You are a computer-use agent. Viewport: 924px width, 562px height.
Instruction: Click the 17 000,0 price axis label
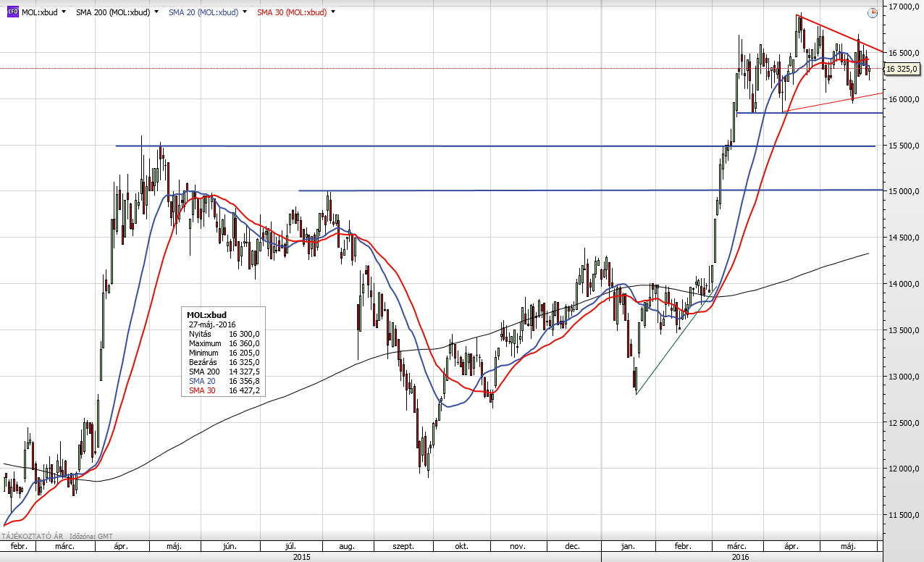point(902,7)
